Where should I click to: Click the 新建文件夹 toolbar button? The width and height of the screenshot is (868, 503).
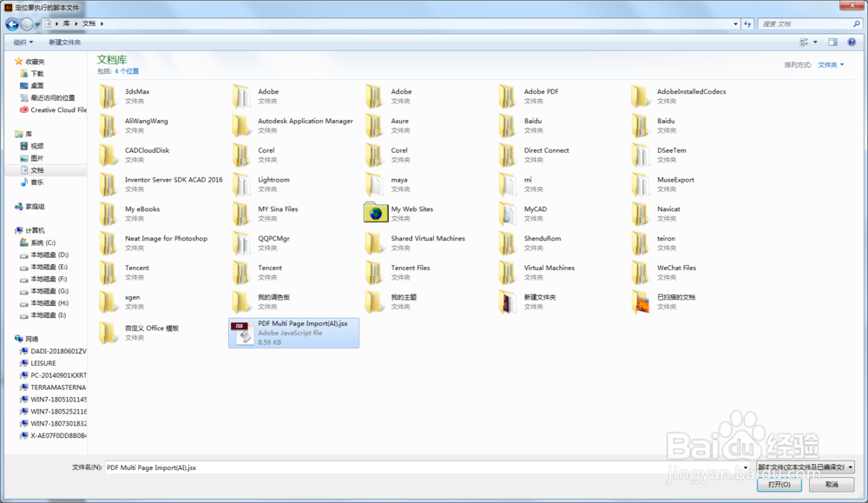pyautogui.click(x=65, y=42)
